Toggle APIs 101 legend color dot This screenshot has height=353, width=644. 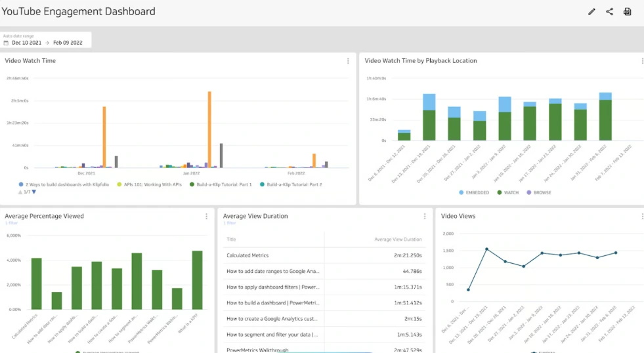(119, 185)
